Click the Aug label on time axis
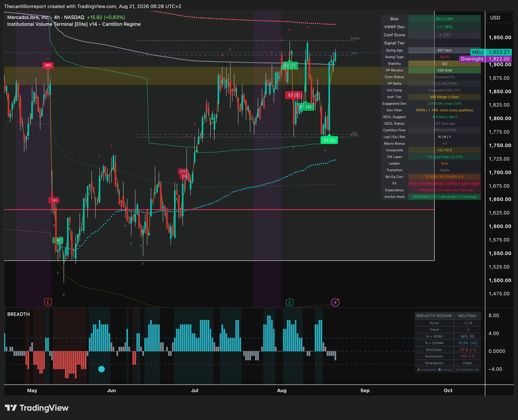This screenshot has width=518, height=420. pos(282,390)
